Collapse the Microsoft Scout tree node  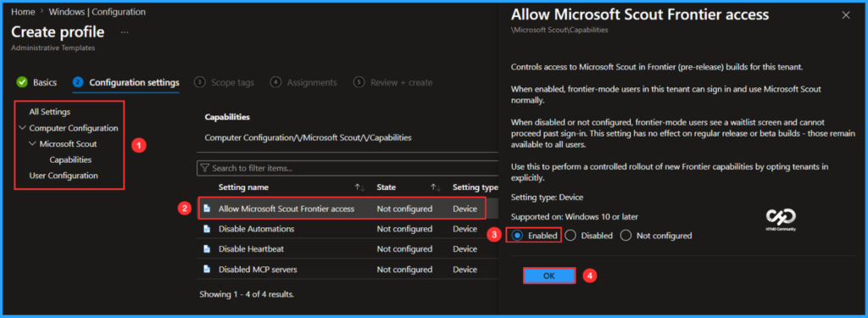click(32, 144)
